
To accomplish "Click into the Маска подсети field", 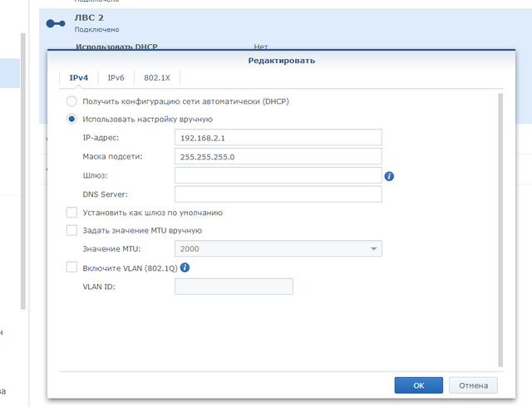I will [278, 156].
